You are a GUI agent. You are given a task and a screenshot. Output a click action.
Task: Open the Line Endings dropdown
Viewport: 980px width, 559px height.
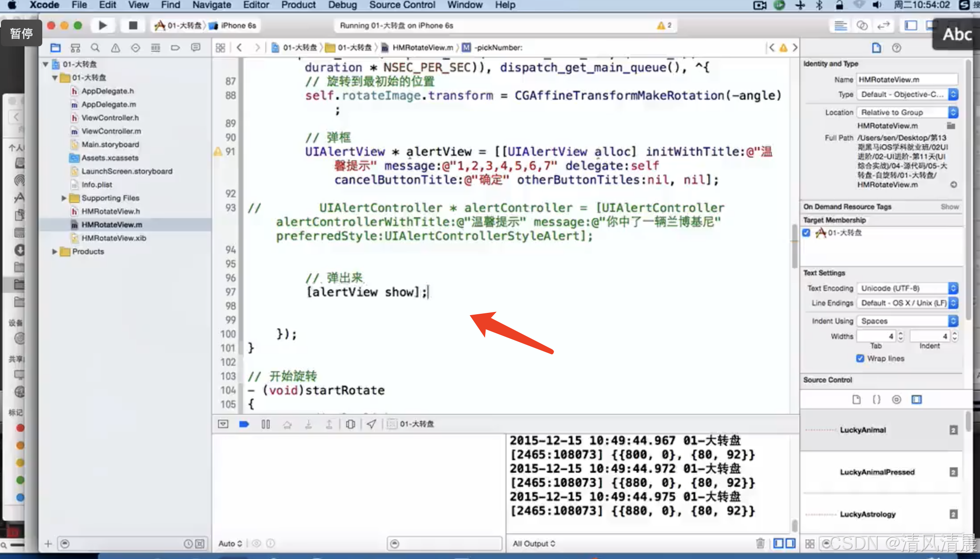(x=907, y=303)
